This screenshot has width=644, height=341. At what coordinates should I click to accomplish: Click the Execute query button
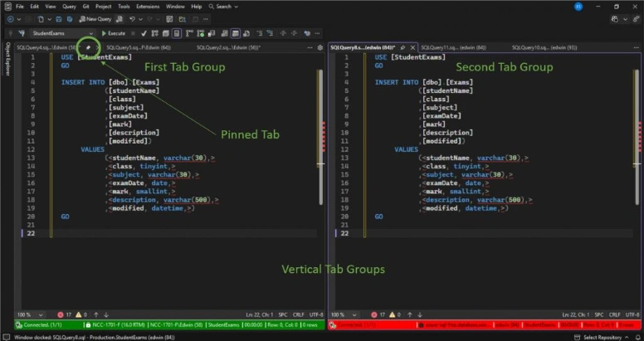[114, 33]
